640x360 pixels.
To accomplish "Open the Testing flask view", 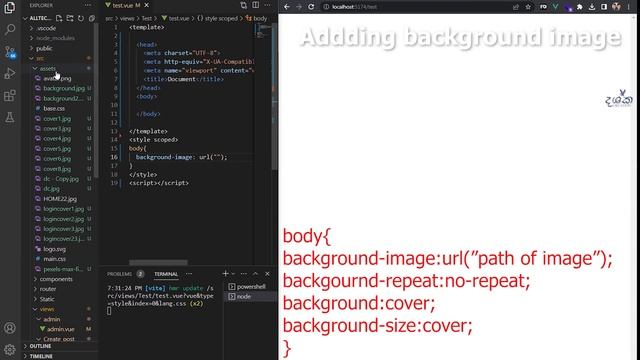I will pyautogui.click(x=10, y=118).
